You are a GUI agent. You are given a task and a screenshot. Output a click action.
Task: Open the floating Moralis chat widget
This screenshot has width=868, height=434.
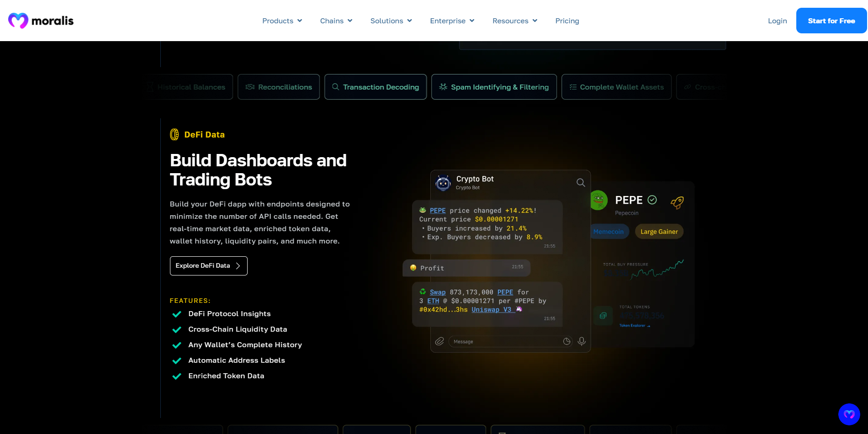(x=849, y=414)
